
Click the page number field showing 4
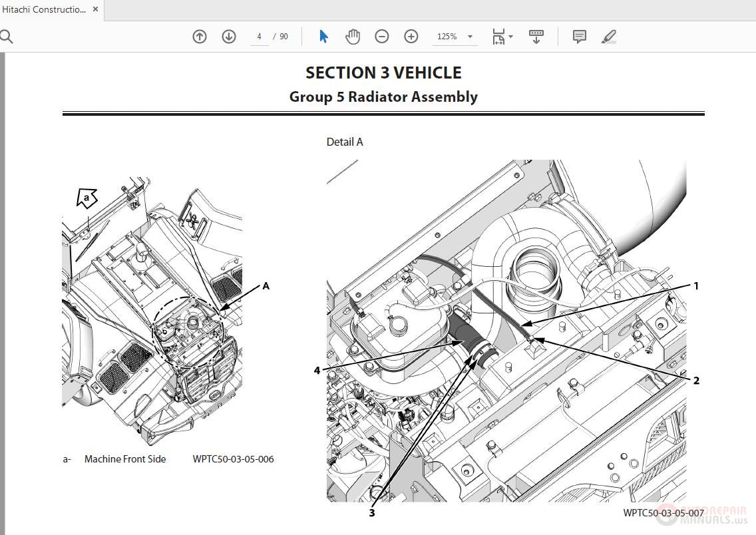pyautogui.click(x=260, y=37)
